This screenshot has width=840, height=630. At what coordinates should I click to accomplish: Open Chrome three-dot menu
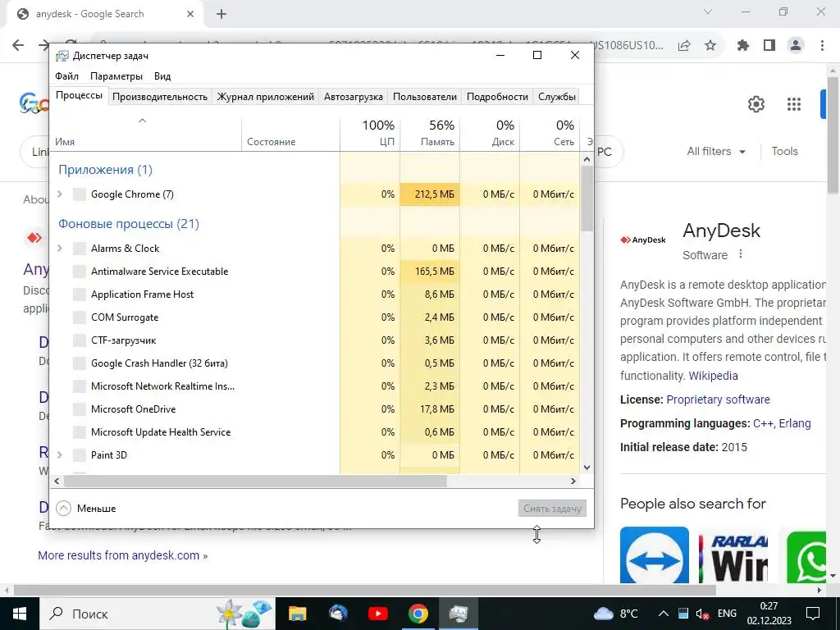(822, 46)
